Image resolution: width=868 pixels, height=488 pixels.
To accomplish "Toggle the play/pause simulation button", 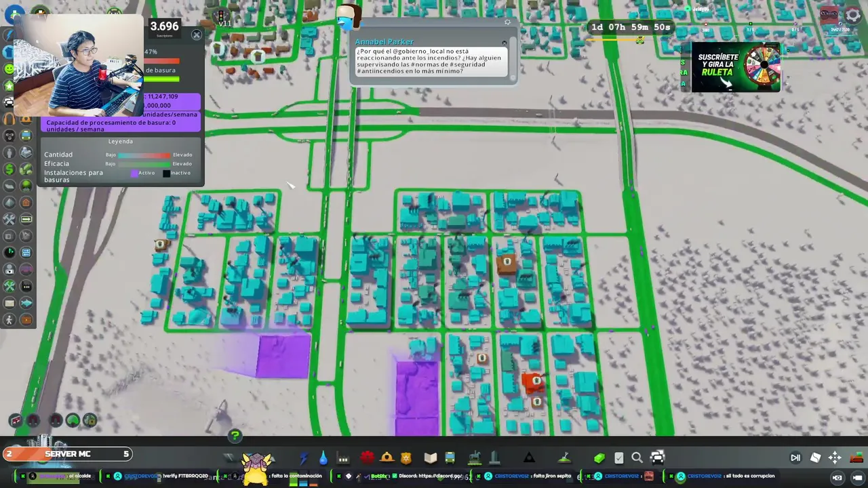I will coord(795,458).
